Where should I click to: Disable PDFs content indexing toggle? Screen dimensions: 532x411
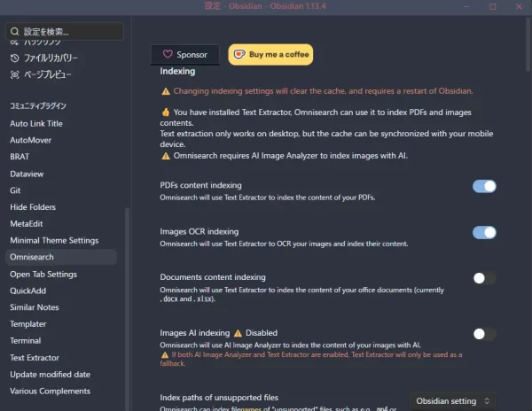pyautogui.click(x=484, y=186)
